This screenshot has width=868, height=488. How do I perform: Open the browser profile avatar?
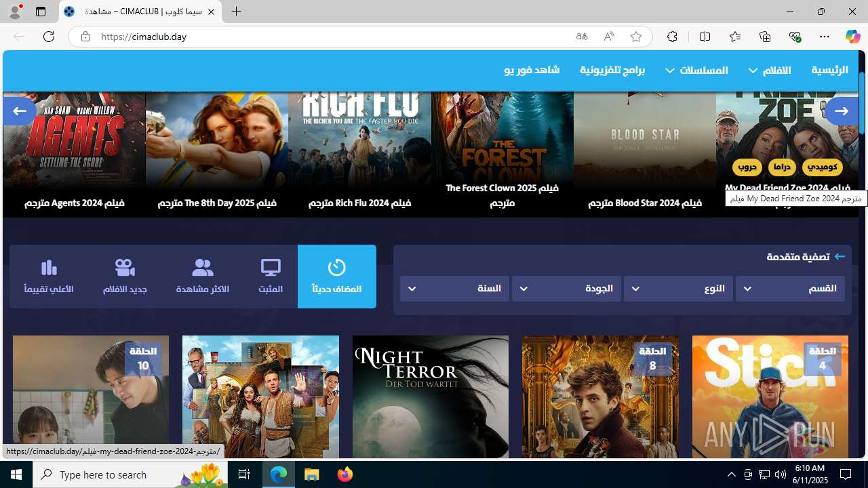pos(15,12)
